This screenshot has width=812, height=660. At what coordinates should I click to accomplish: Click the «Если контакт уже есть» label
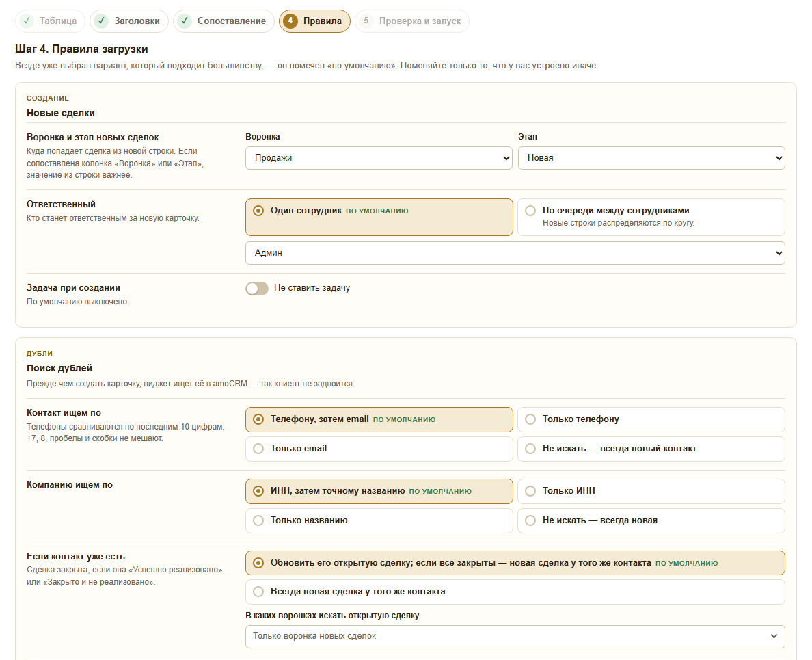[76, 557]
